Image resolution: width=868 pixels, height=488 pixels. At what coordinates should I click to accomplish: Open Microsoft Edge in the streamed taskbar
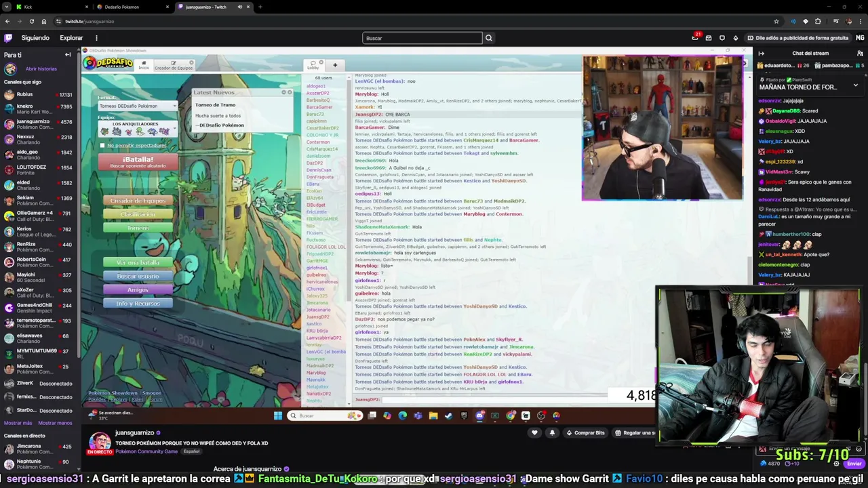point(403,415)
